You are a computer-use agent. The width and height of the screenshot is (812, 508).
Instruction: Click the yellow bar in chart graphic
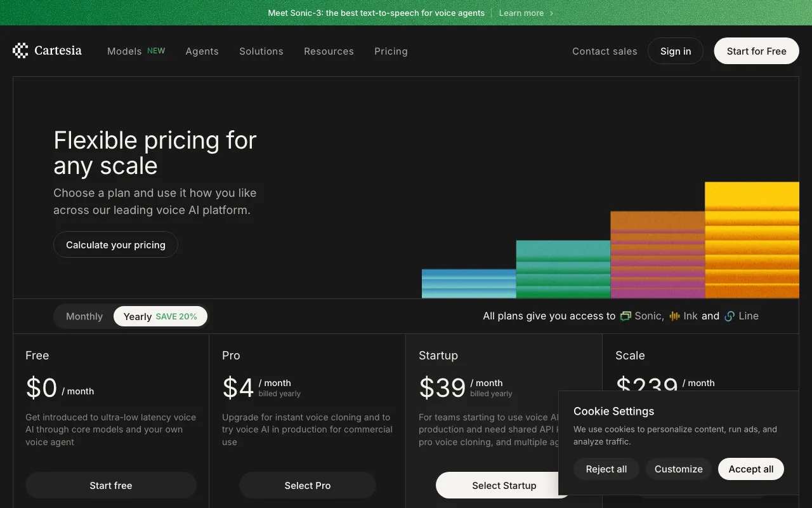[x=752, y=240]
